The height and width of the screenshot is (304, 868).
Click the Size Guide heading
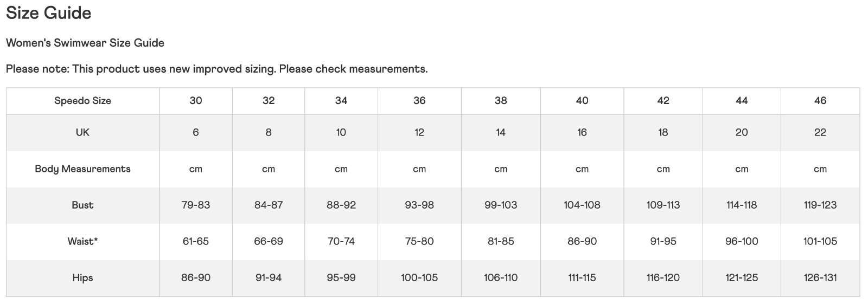pyautogui.click(x=48, y=13)
